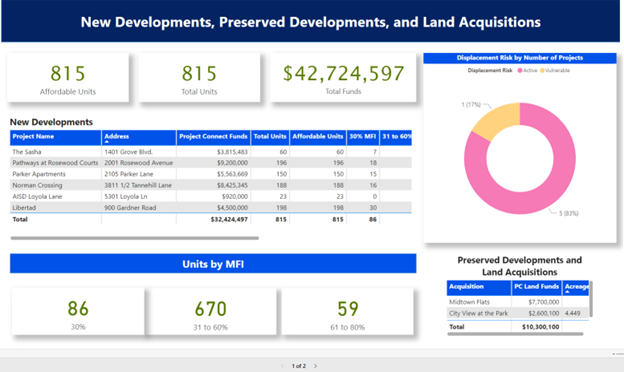Click the Total Funds $42,724,597 card
Screen dimensions: 624x372
tap(343, 78)
